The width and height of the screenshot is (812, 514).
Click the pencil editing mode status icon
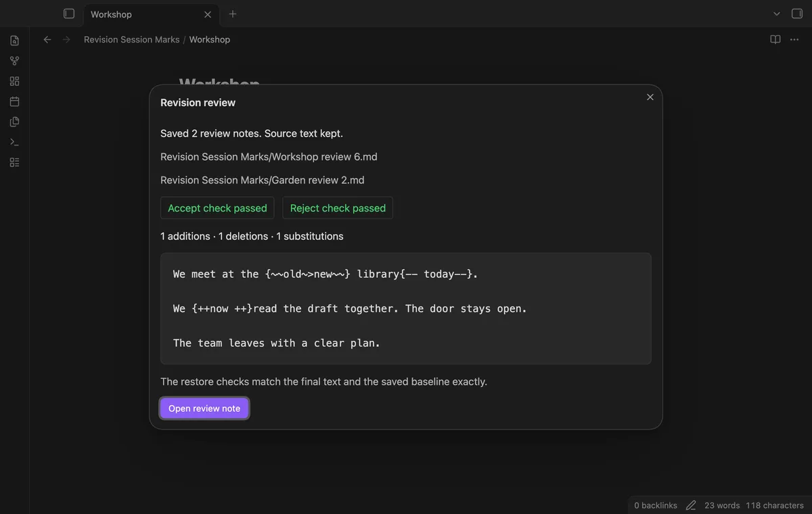point(691,505)
